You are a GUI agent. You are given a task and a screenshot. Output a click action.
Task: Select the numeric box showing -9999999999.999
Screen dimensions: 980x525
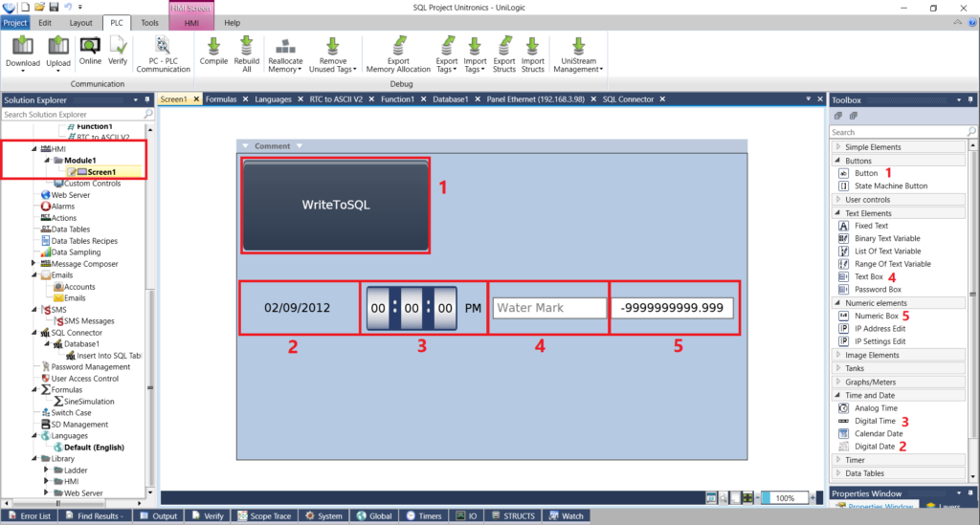click(672, 308)
